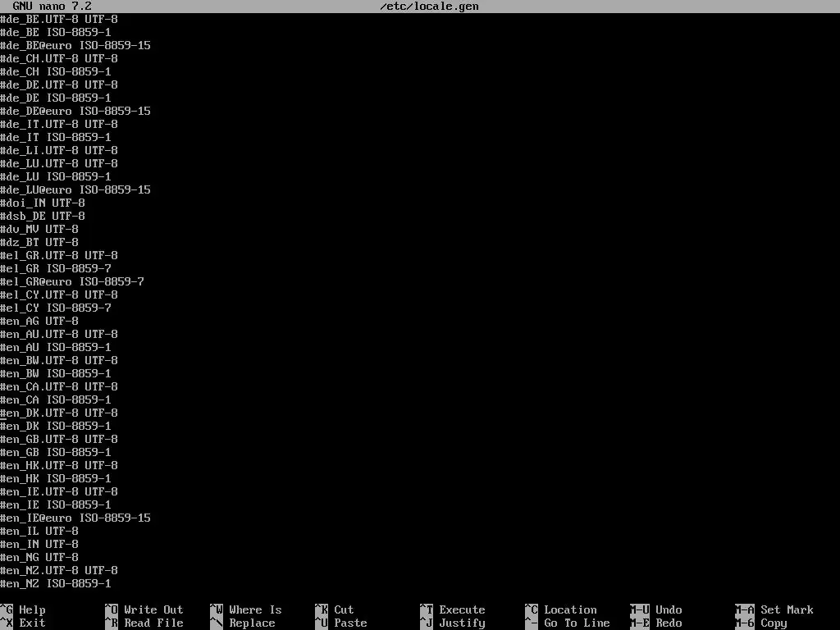Image resolution: width=840 pixels, height=630 pixels.
Task: Click the Help shortcut in nano footer
Action: [32, 609]
